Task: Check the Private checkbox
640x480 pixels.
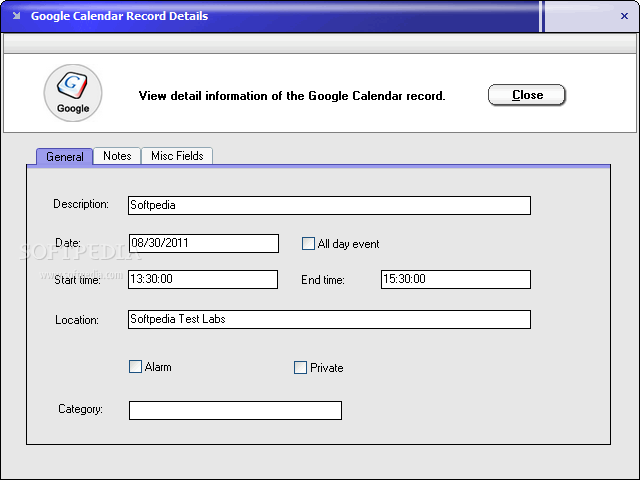Action: pos(300,367)
